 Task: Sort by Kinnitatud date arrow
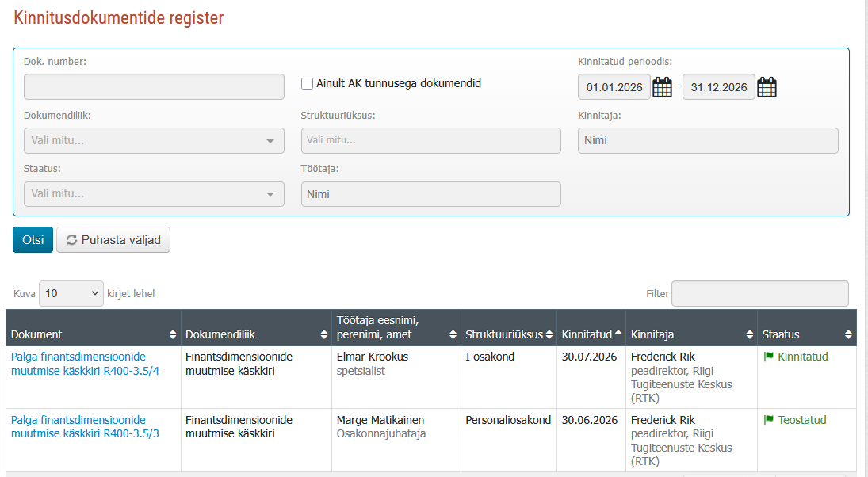(618, 333)
